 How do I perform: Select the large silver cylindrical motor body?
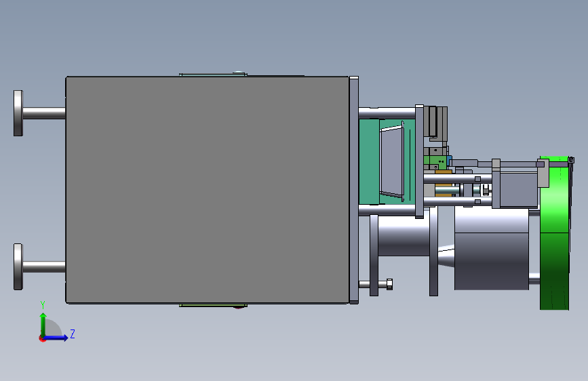(492, 249)
